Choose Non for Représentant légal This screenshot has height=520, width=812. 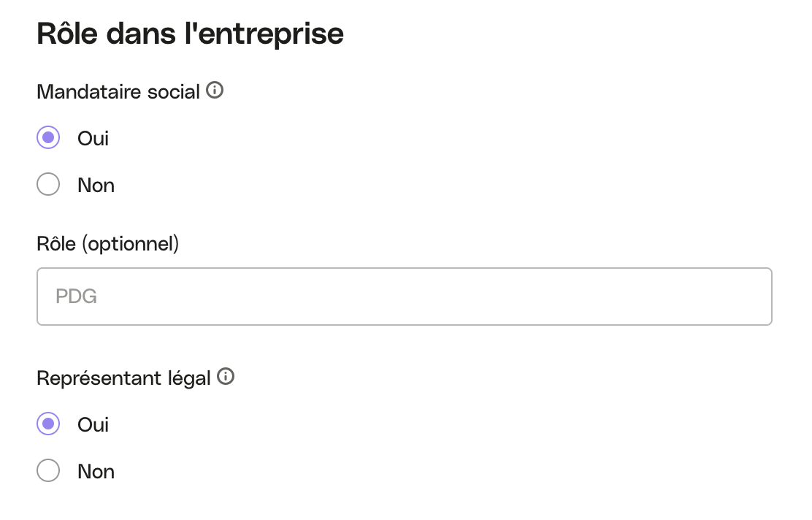tap(48, 471)
